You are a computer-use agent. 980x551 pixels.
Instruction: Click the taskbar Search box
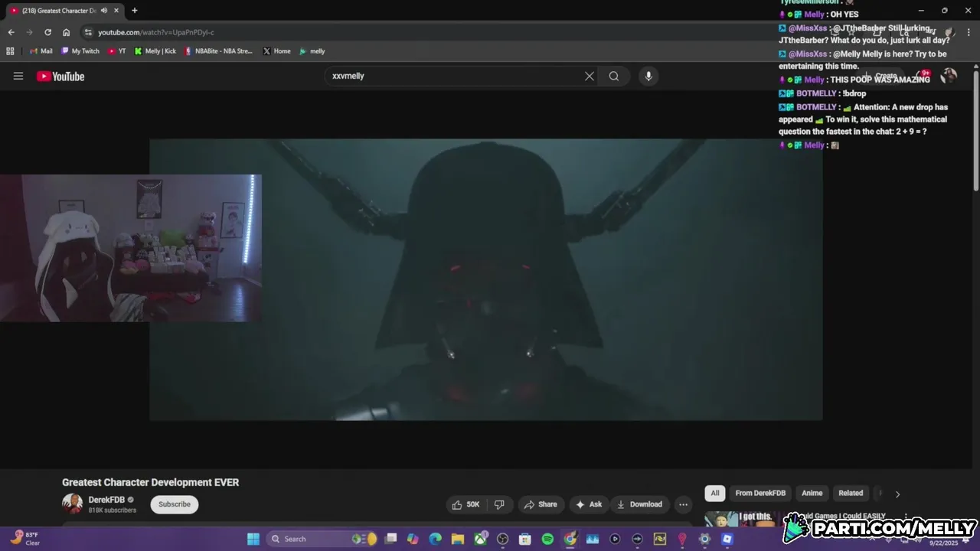point(322,539)
